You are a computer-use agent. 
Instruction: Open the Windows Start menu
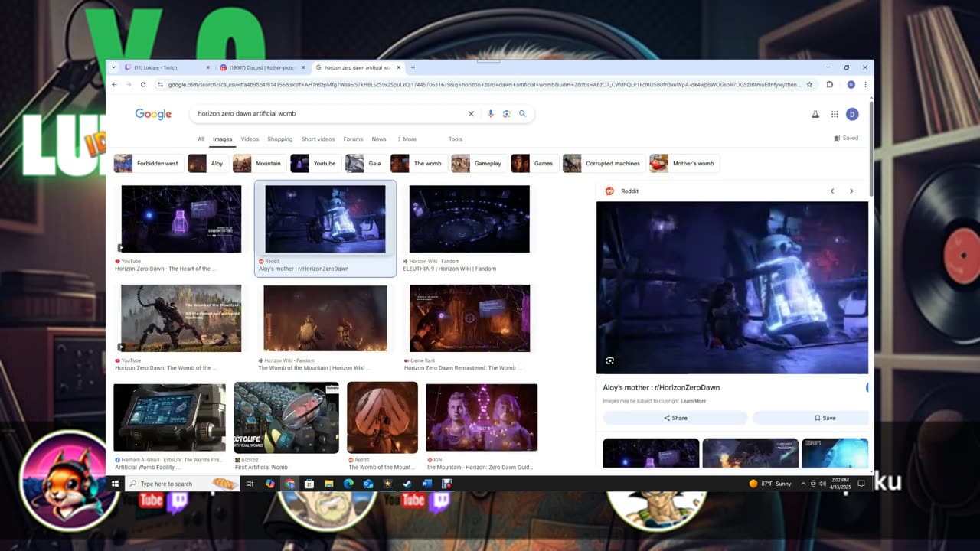[x=116, y=484]
